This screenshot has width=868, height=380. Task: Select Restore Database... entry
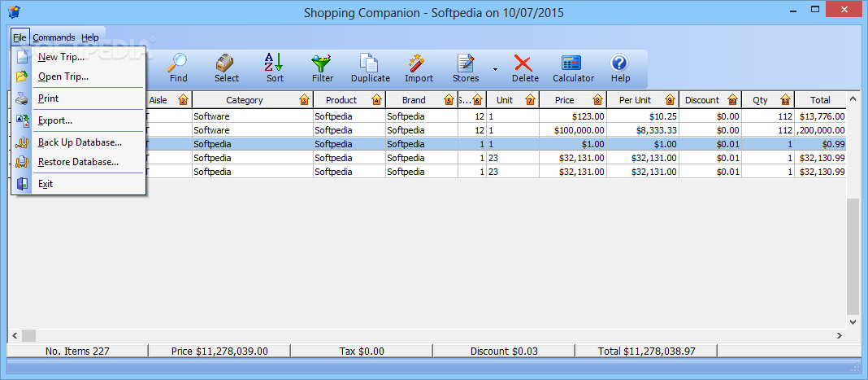[79, 162]
